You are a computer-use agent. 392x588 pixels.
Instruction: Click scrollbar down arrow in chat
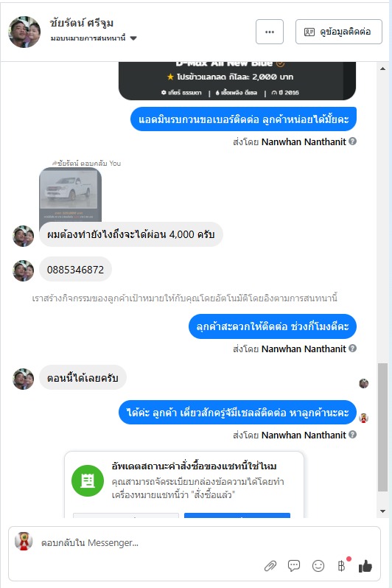coord(382,511)
